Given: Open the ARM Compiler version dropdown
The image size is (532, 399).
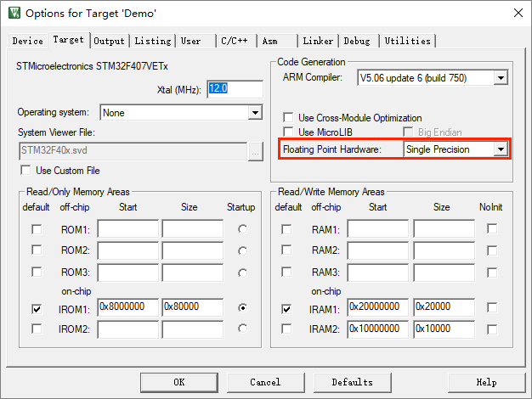Looking at the screenshot, I should (501, 78).
